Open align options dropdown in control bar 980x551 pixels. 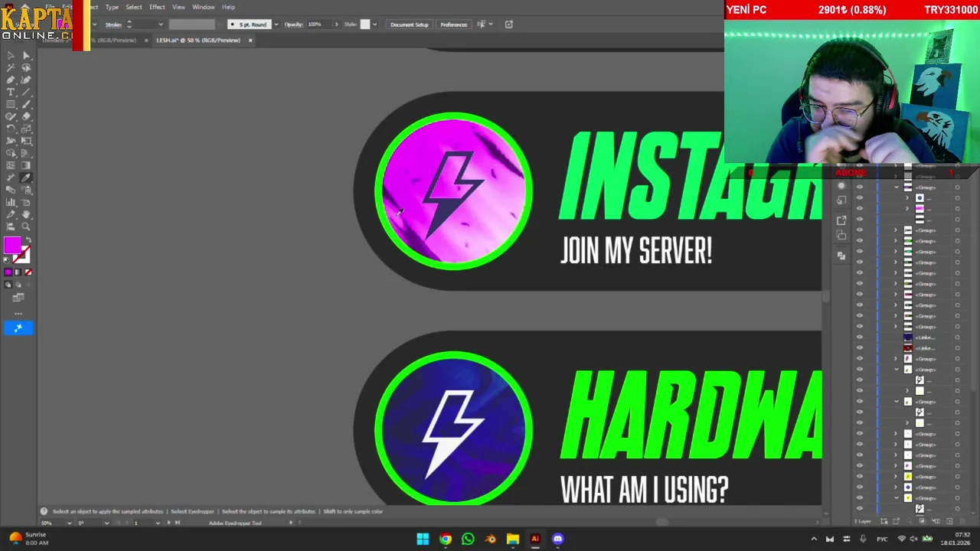tap(490, 24)
